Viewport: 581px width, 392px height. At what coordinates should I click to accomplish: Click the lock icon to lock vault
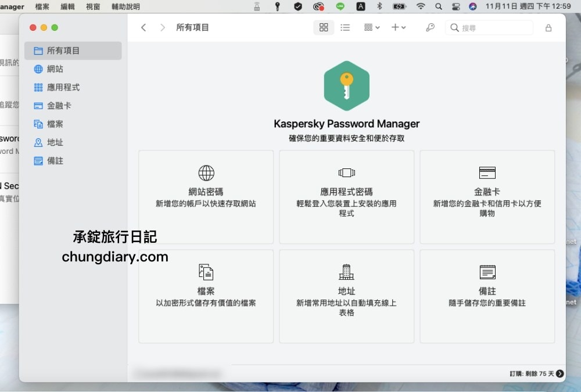pyautogui.click(x=548, y=27)
